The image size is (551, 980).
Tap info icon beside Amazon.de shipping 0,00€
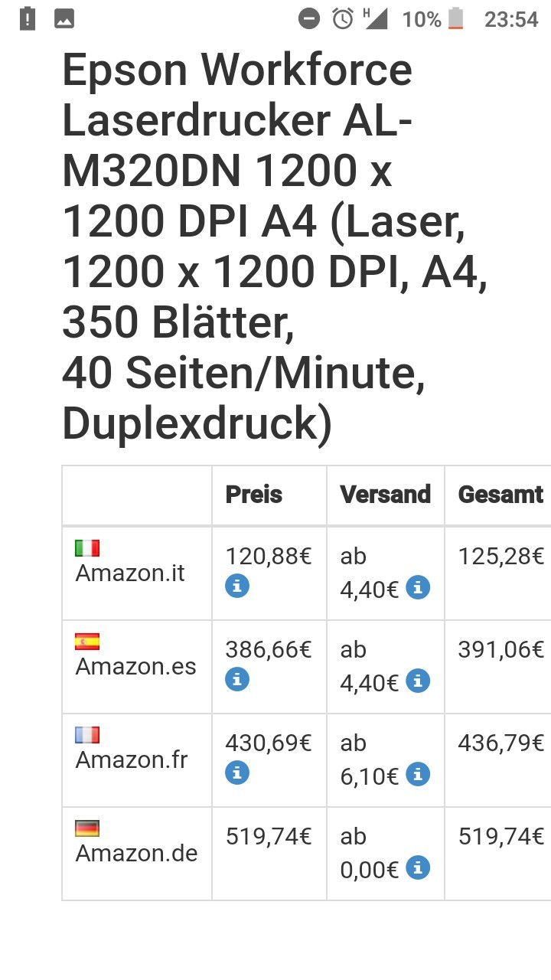tap(418, 868)
